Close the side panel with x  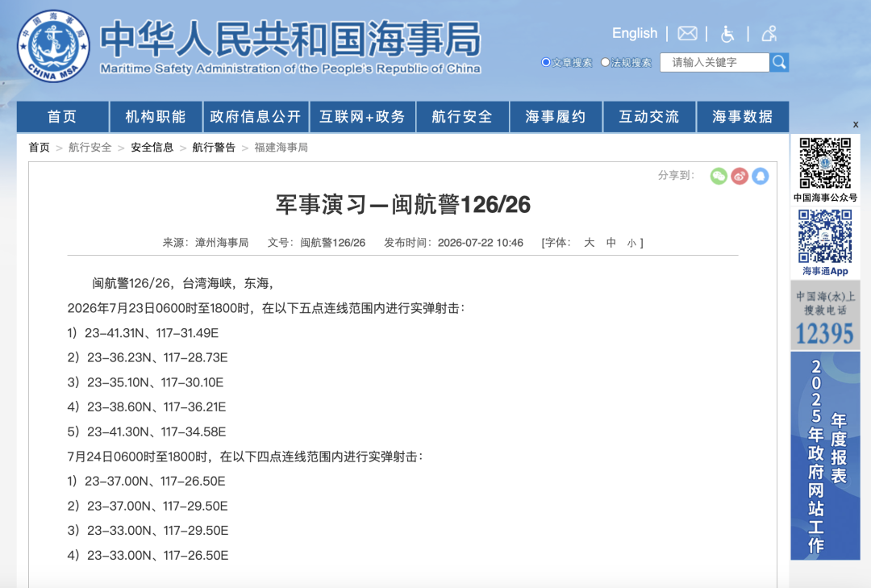tap(856, 124)
